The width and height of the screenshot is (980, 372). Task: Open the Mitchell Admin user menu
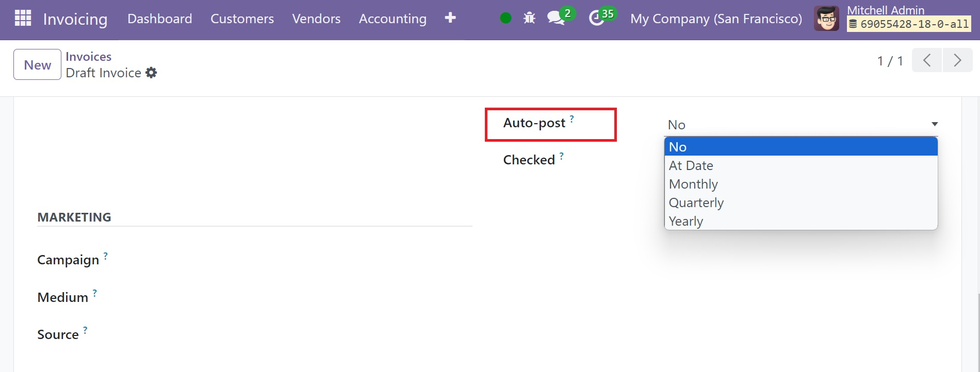(886, 10)
